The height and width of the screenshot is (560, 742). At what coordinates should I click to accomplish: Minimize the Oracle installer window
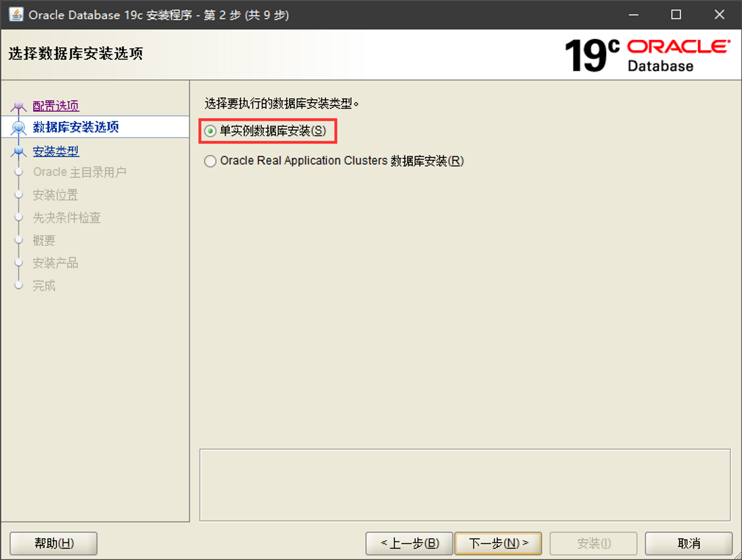coord(634,15)
